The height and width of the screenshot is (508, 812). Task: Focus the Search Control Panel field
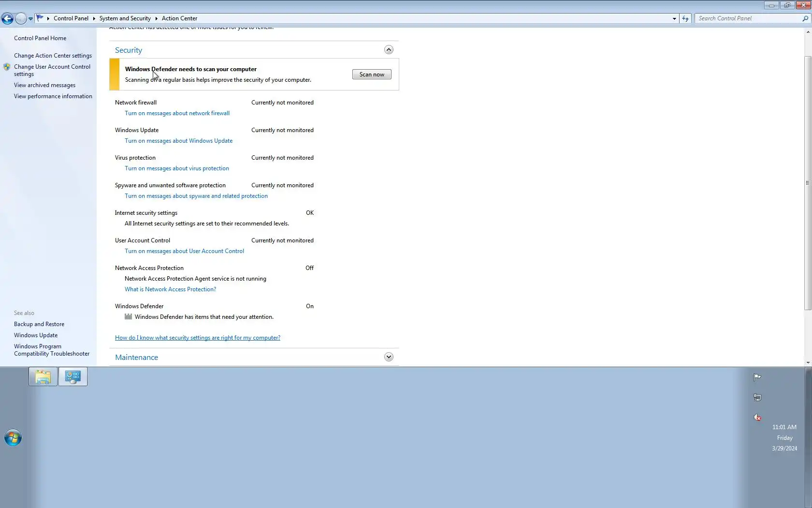748,18
